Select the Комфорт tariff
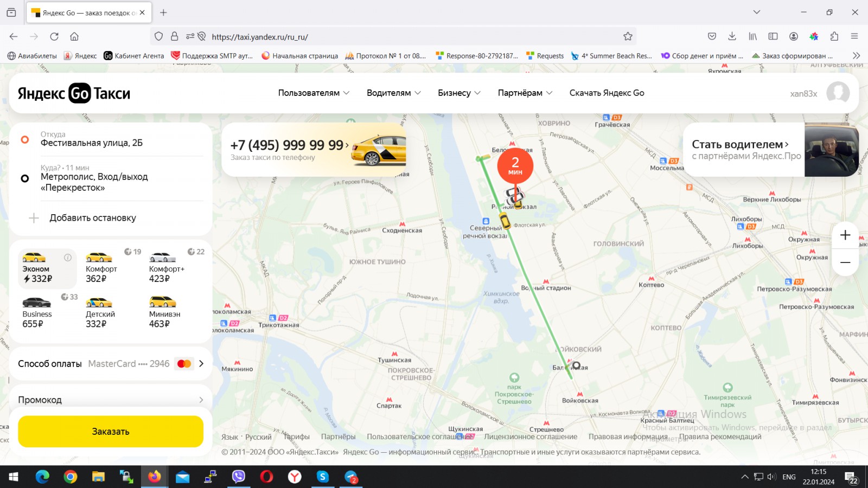This screenshot has height=488, width=868. coord(111,268)
